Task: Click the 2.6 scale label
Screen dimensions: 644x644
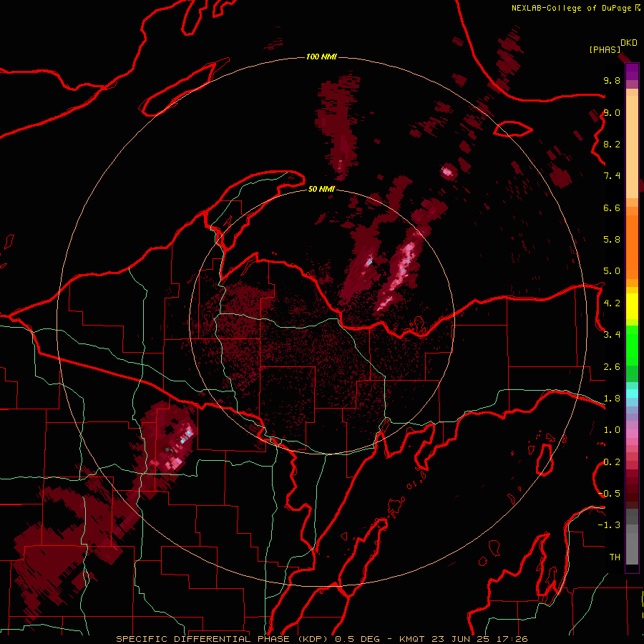Action: (x=612, y=367)
